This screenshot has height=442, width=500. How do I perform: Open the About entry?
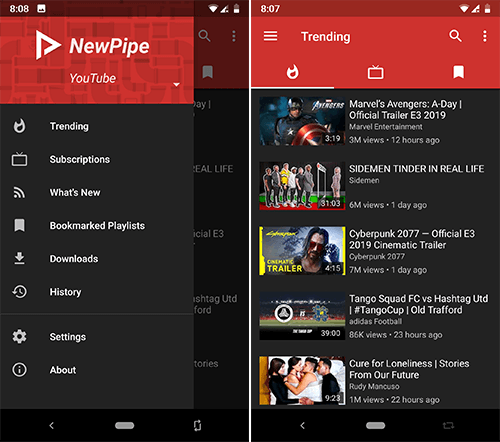point(97,370)
